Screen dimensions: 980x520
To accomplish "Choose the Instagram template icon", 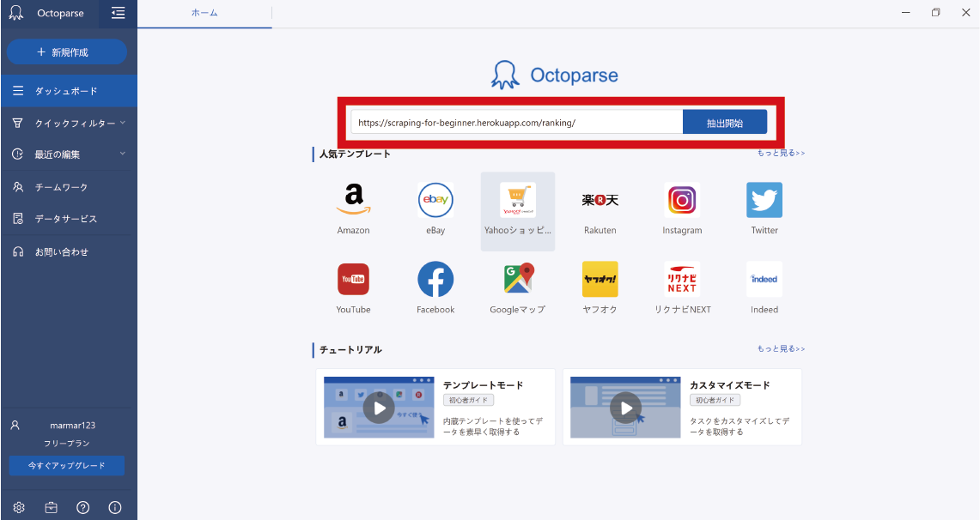I will click(x=682, y=200).
